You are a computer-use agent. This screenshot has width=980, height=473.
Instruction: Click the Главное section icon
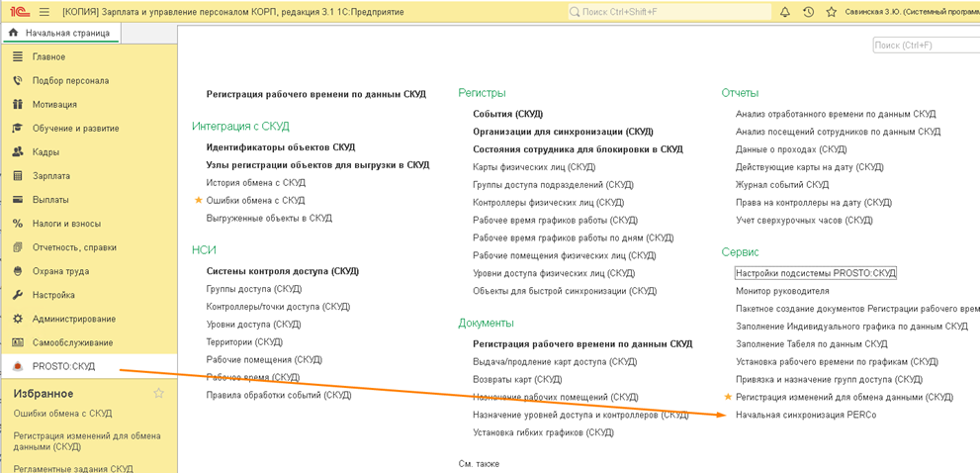coord(18,57)
